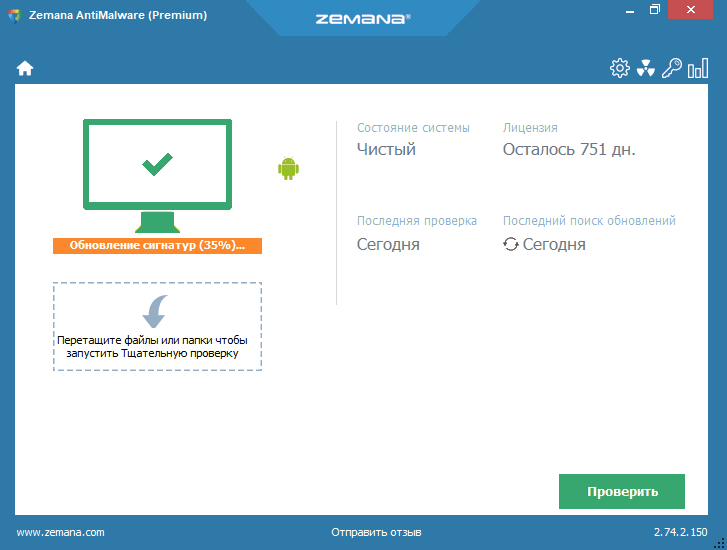727x550 pixels.
Task: Click the green Android robot icon
Action: point(288,168)
